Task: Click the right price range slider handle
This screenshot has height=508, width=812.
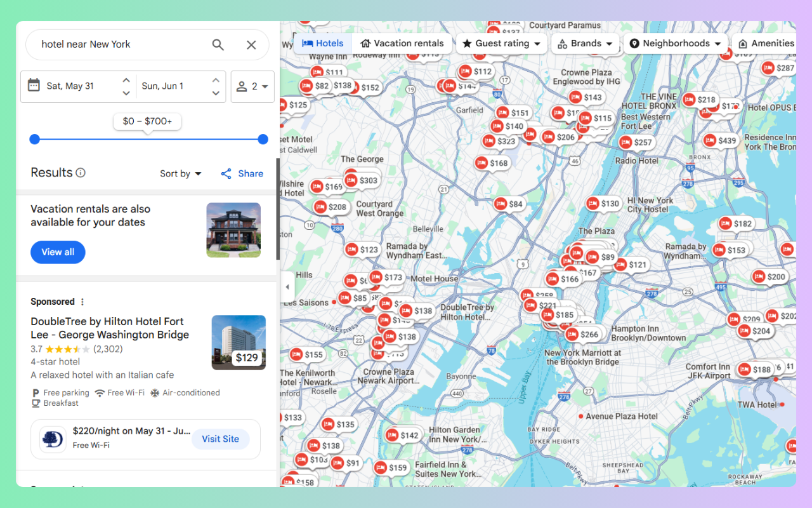Action: [x=263, y=139]
